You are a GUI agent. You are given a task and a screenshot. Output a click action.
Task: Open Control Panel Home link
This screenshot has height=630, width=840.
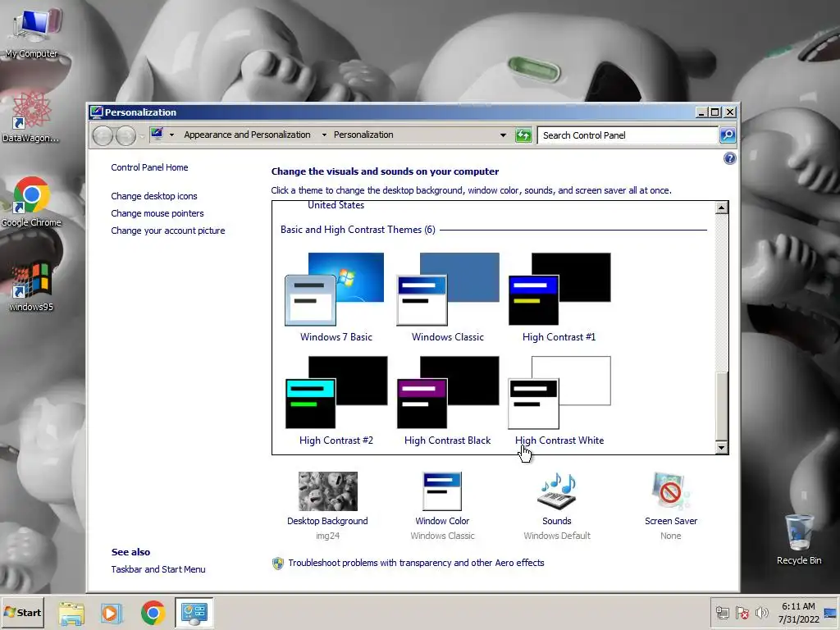149,167
